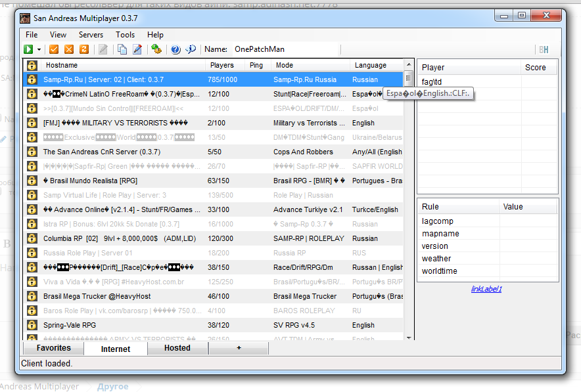The image size is (581, 392).
Task: Open the File menu
Action: 32,35
